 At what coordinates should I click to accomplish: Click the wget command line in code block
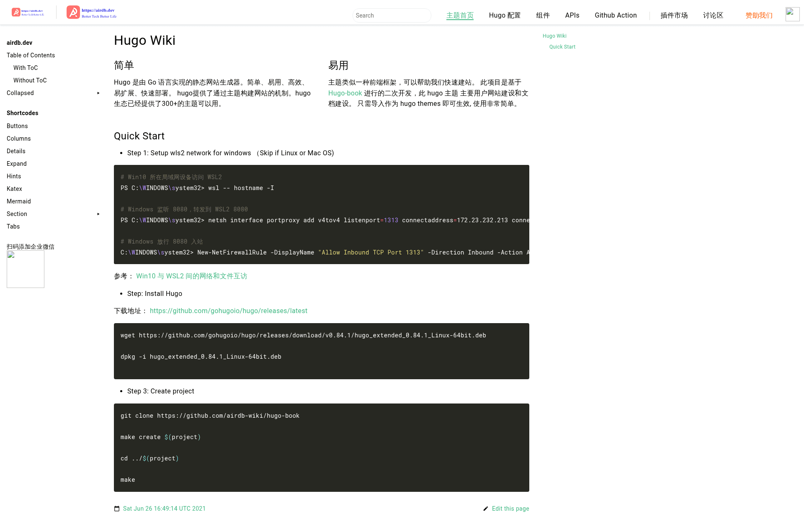tap(303, 335)
